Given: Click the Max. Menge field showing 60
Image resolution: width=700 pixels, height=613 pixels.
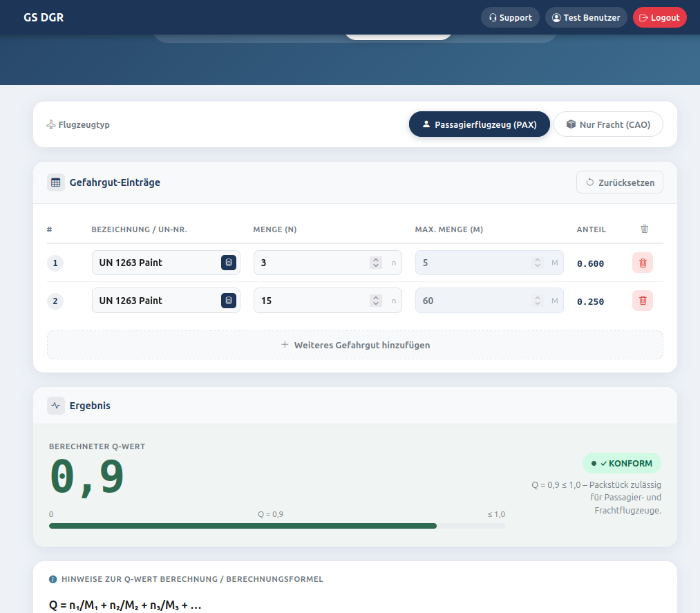Looking at the screenshot, I should (489, 301).
